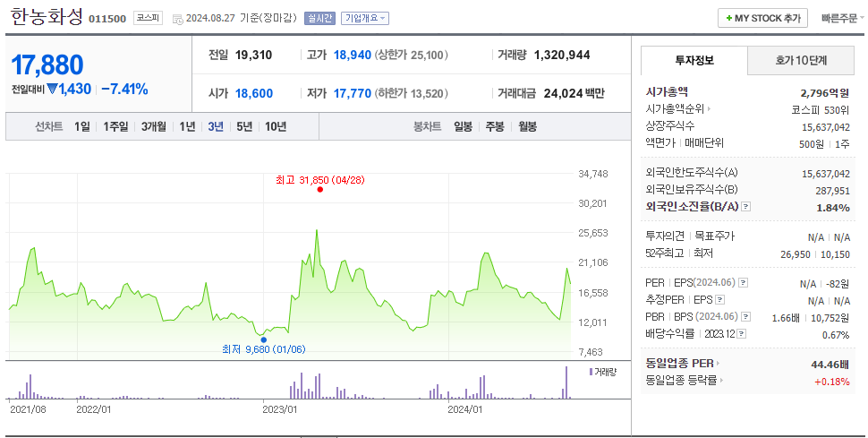Select 1년 line chart period
868x438 pixels.
(x=188, y=127)
